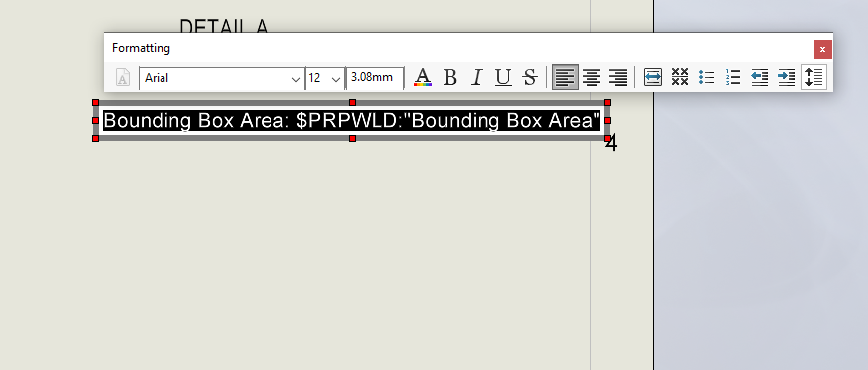Select Right Align icon
868x370 pixels.
(618, 78)
